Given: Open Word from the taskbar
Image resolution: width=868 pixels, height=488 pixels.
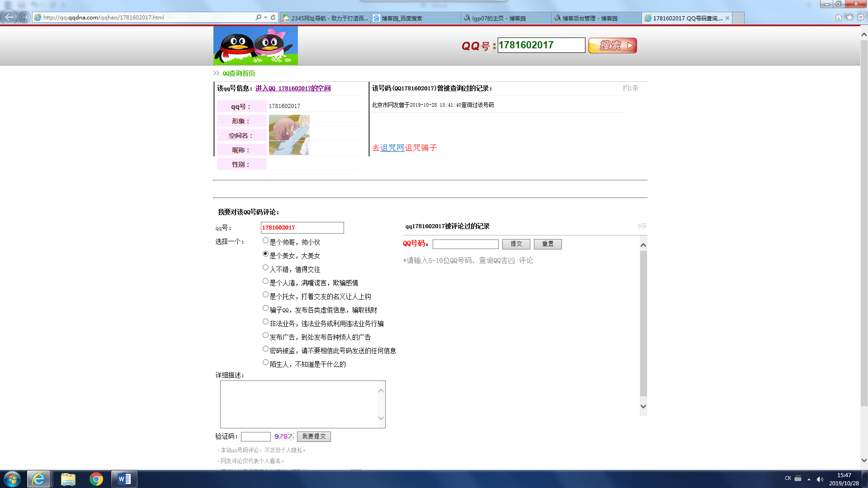Looking at the screenshot, I should [124, 479].
